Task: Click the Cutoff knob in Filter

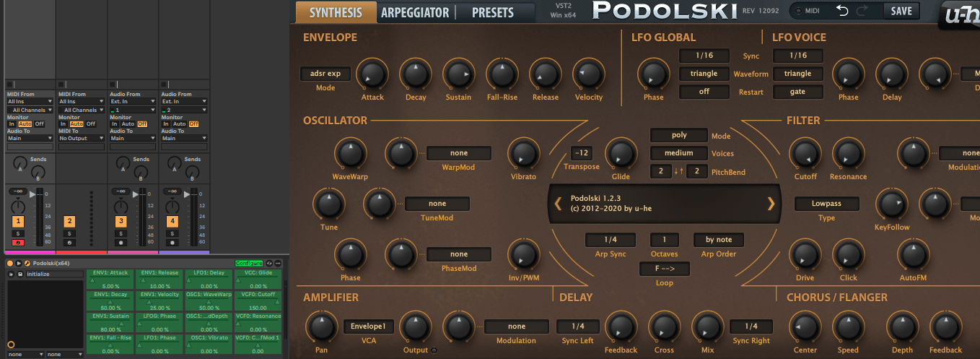Action: 805,153
